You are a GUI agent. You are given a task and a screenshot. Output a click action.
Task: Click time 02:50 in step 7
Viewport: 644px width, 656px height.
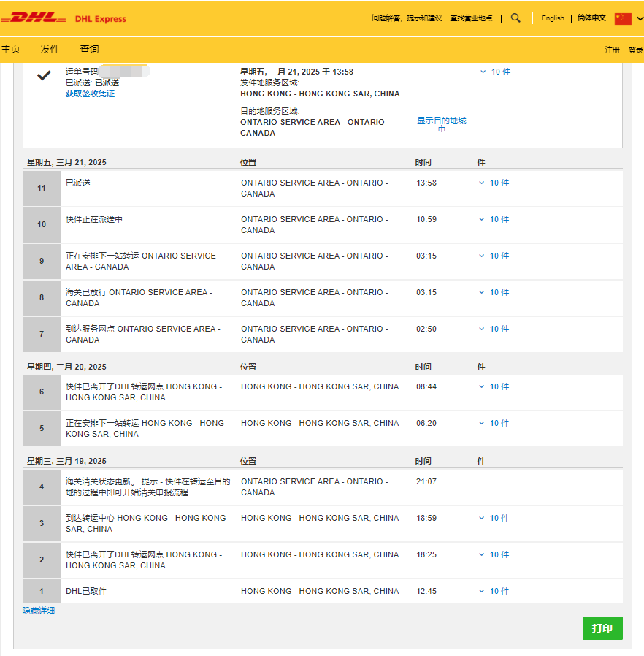(x=426, y=329)
